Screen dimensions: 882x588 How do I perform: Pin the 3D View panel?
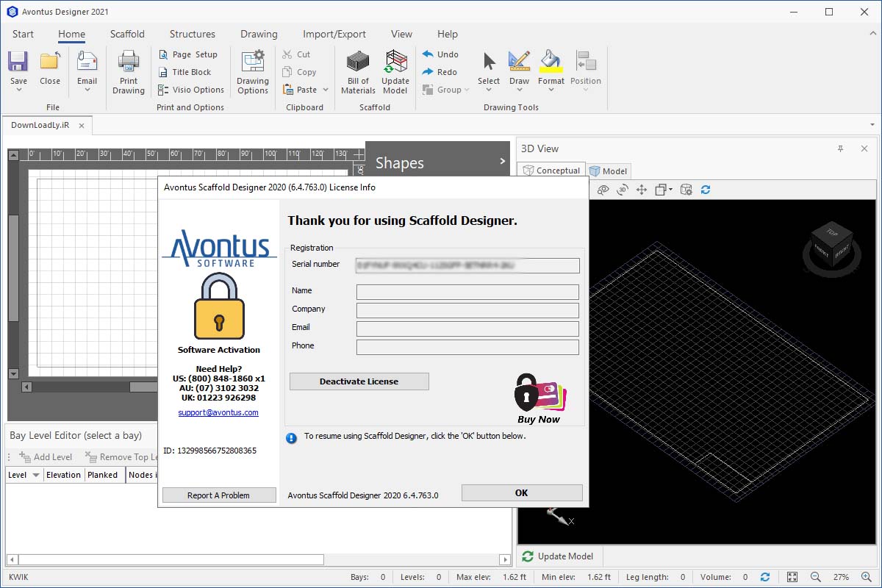840,148
